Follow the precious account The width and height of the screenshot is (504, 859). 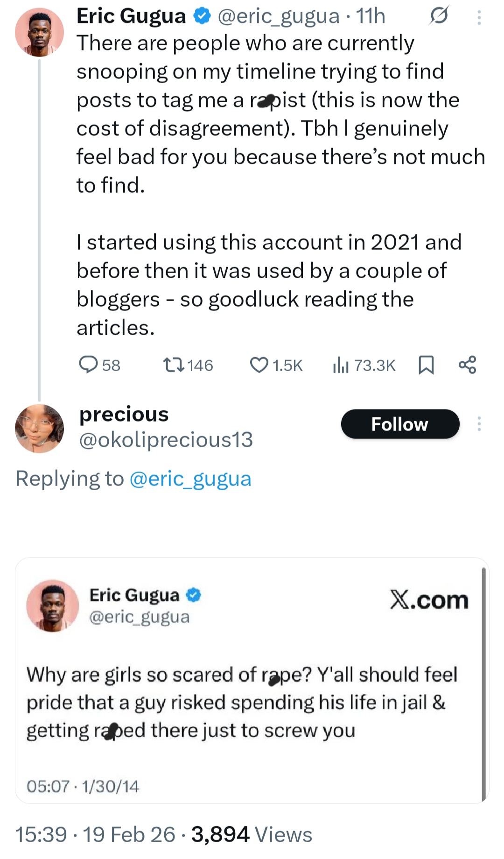coord(400,424)
